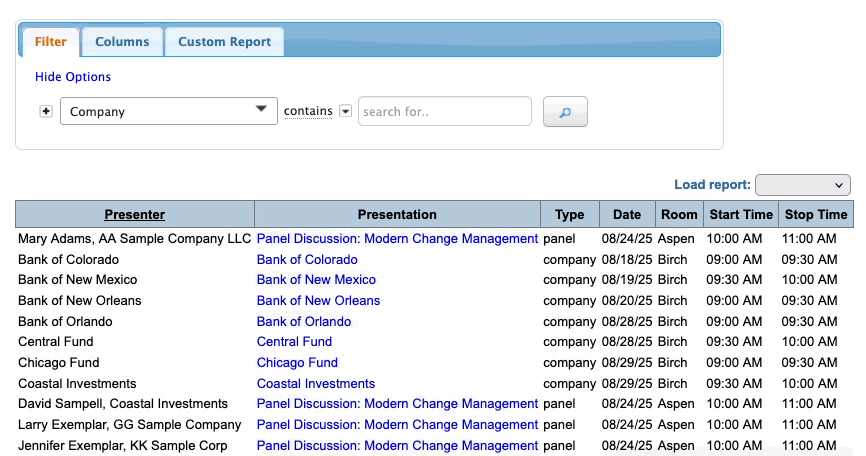866x456 pixels.
Task: Open the Bank of Orlando presentation link
Action: coord(304,322)
